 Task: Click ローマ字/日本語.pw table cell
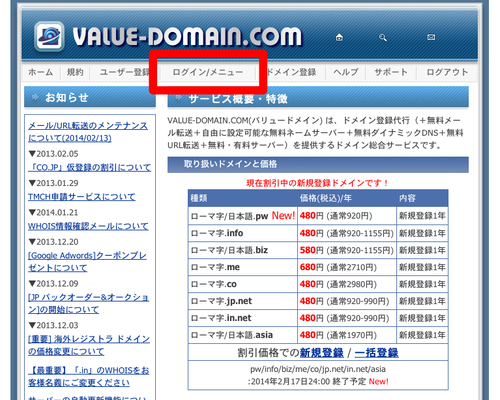click(x=243, y=216)
